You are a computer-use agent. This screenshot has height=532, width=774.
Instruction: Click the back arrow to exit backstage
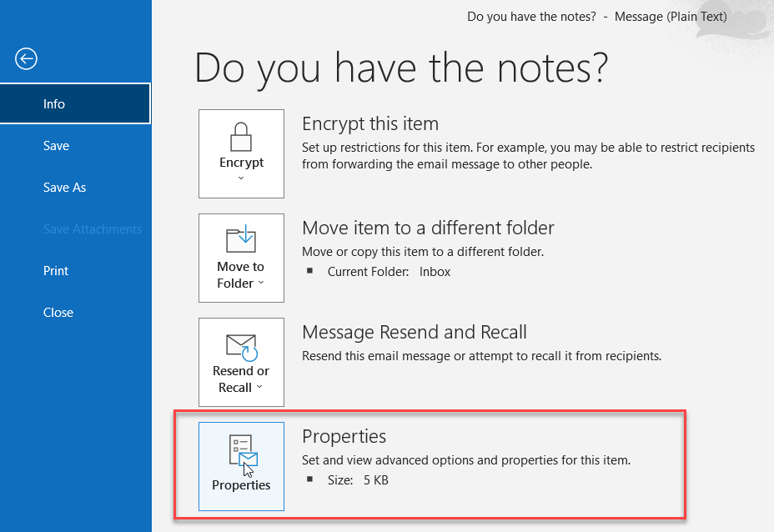(x=26, y=58)
